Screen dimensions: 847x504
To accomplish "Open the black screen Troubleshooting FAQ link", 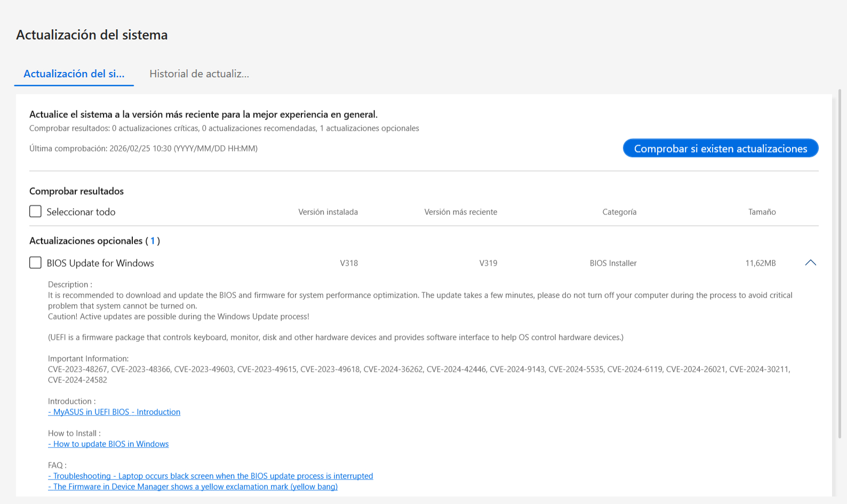I will pyautogui.click(x=210, y=476).
